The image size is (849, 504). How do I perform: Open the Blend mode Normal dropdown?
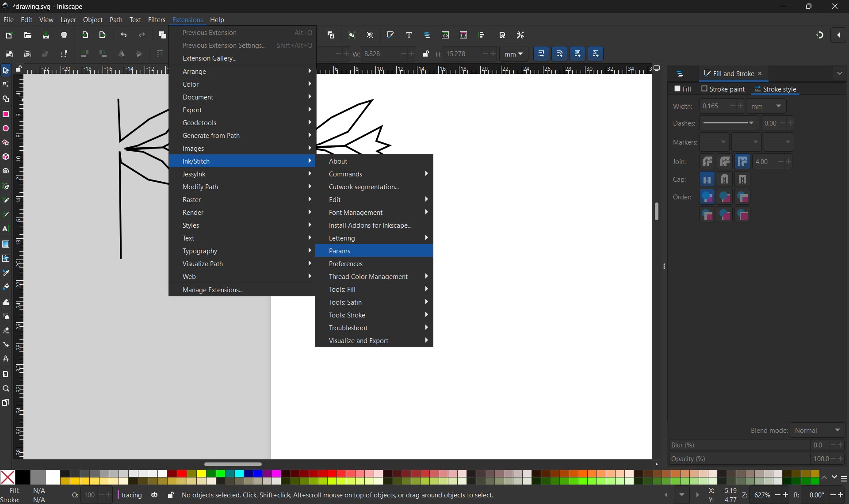(818, 430)
